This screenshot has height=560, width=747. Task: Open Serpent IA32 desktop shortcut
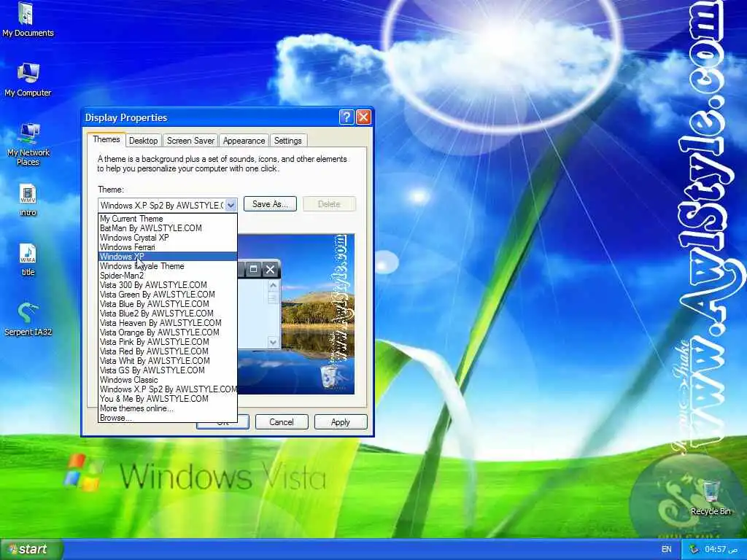coord(28,319)
